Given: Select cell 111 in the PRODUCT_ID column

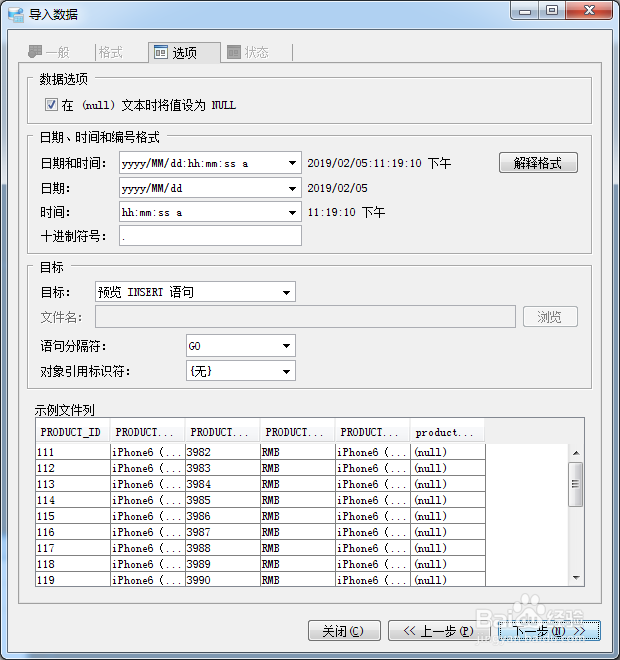Looking at the screenshot, I should 73,452.
